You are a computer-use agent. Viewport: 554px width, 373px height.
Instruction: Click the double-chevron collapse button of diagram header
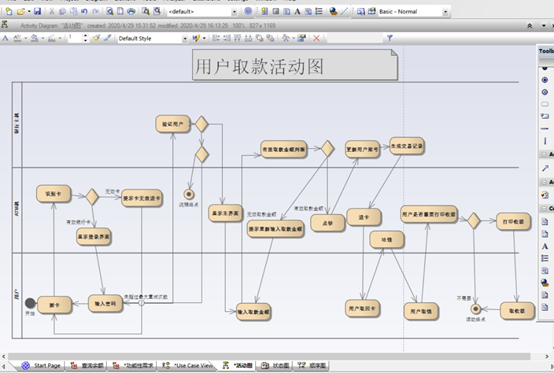pyautogui.click(x=529, y=26)
